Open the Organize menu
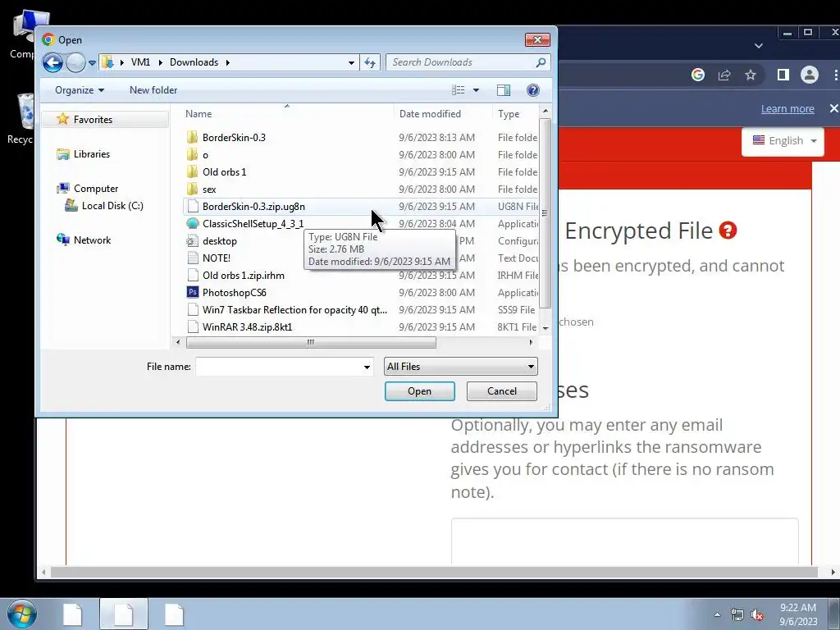The height and width of the screenshot is (630, 840). [80, 90]
